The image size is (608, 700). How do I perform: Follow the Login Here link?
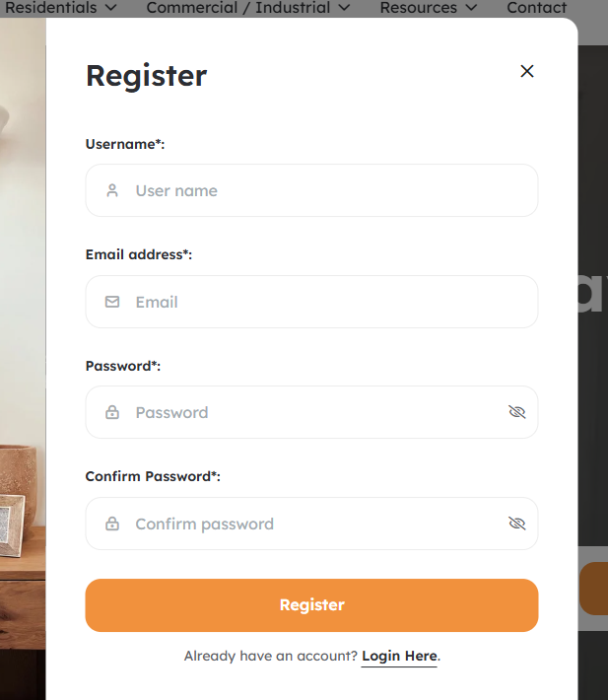pos(399,656)
